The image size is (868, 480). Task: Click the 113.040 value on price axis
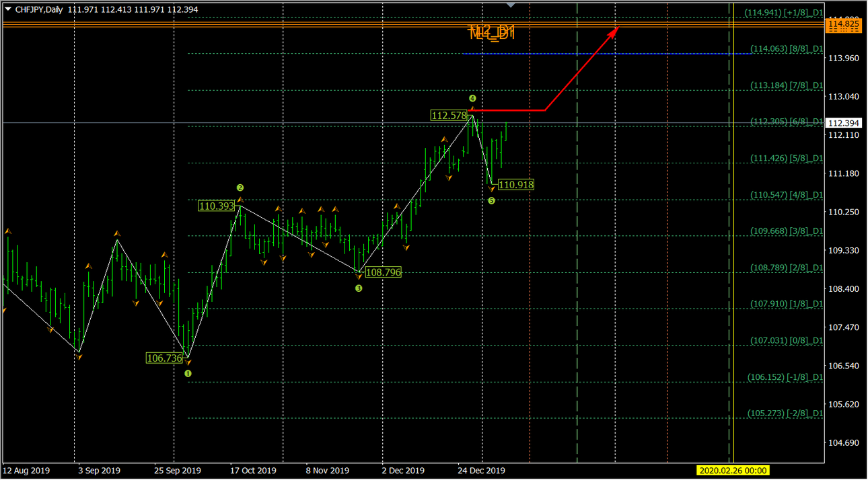click(844, 96)
